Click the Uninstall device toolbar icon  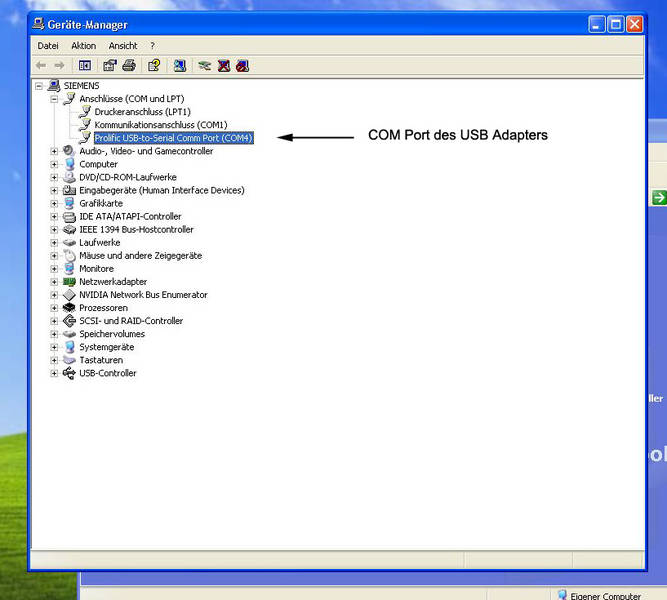point(224,66)
